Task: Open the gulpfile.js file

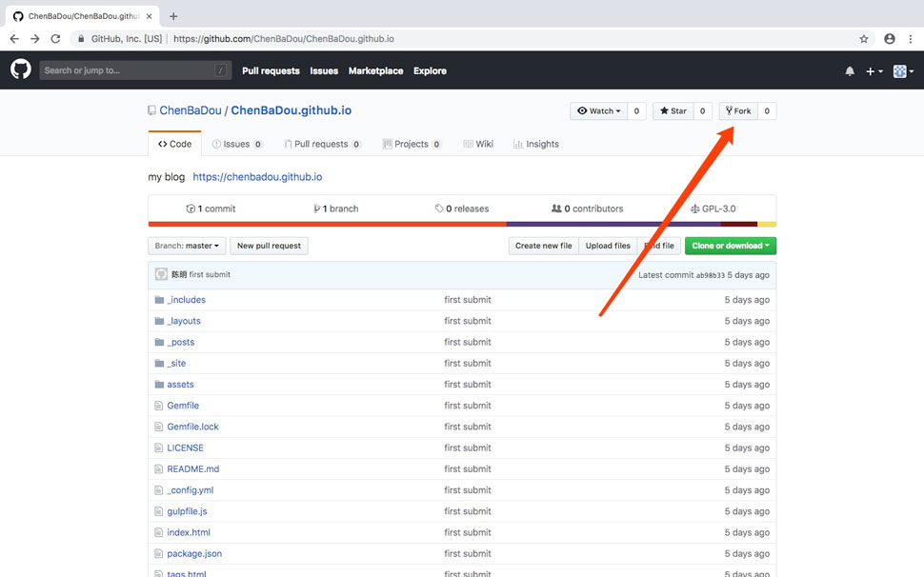Action: 187,511
